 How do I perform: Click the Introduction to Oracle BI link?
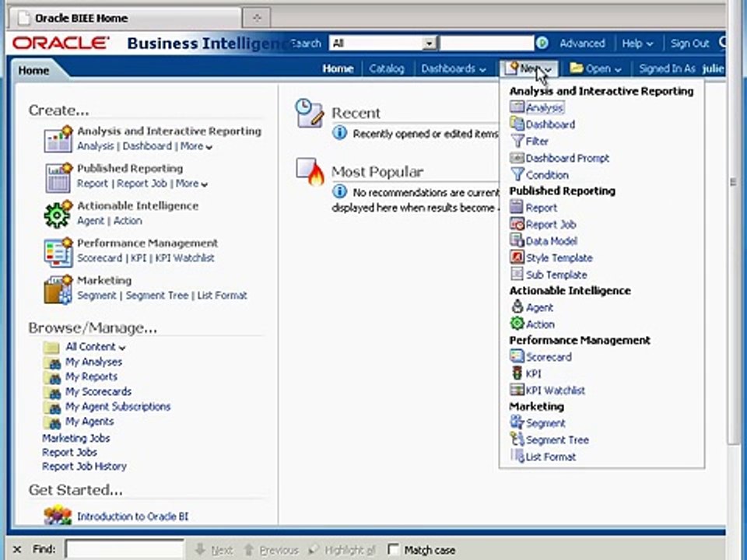point(132,516)
